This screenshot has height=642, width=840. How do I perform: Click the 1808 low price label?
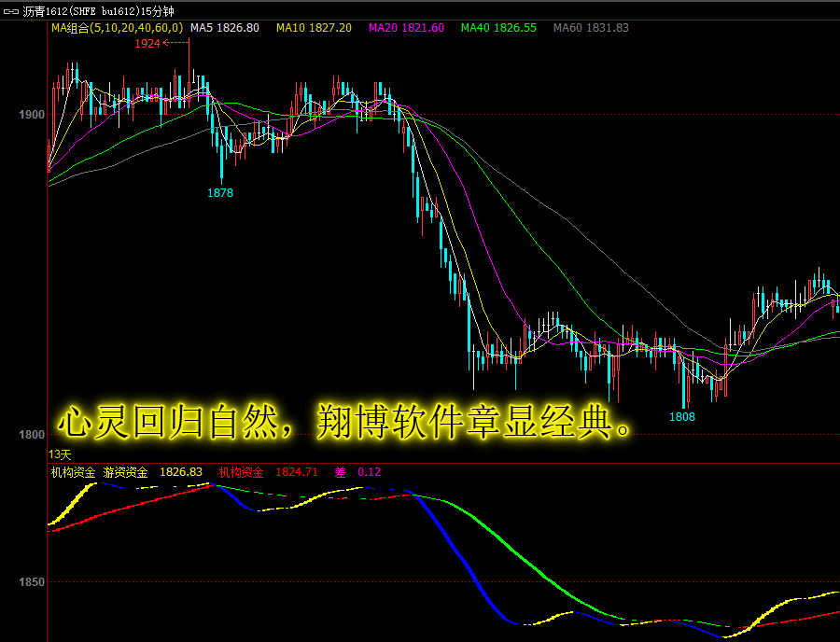(682, 416)
